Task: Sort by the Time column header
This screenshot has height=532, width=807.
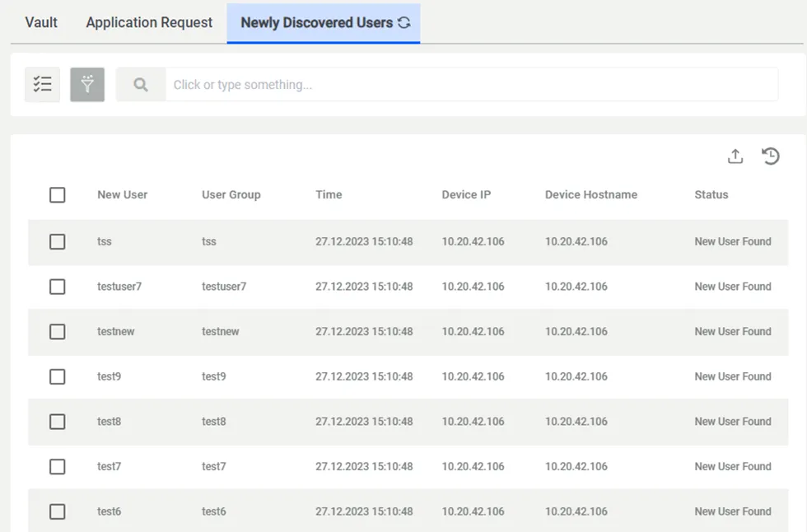Action: (329, 194)
